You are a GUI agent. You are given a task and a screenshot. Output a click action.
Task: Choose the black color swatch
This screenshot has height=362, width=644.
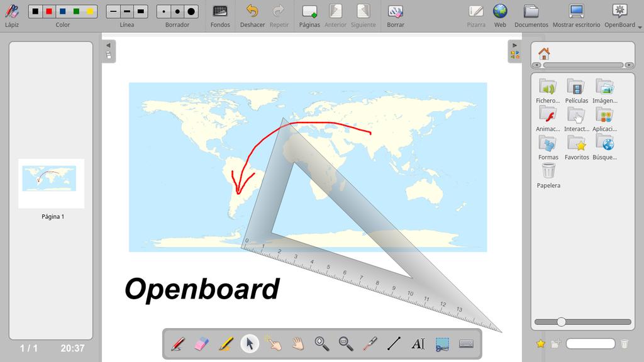36,11
